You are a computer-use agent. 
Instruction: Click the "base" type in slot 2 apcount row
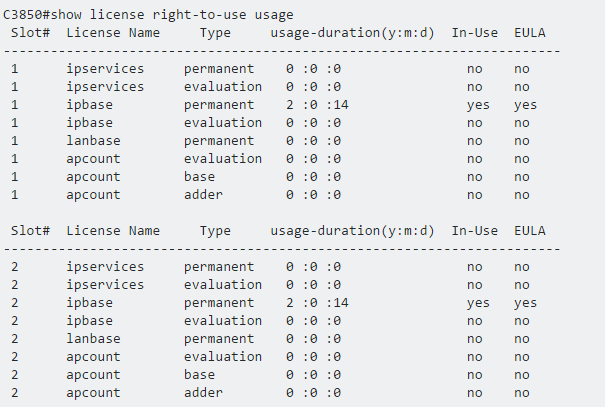pyautogui.click(x=199, y=375)
